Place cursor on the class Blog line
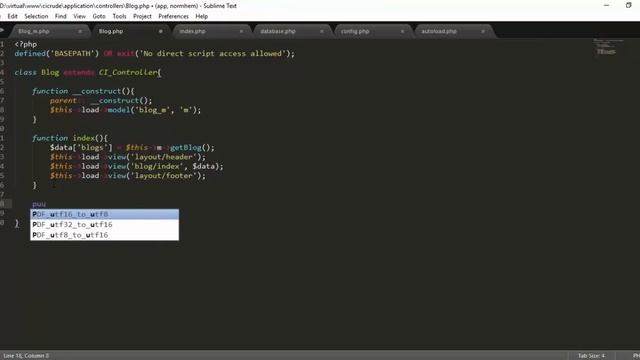This screenshot has height=360, width=640. (88, 72)
